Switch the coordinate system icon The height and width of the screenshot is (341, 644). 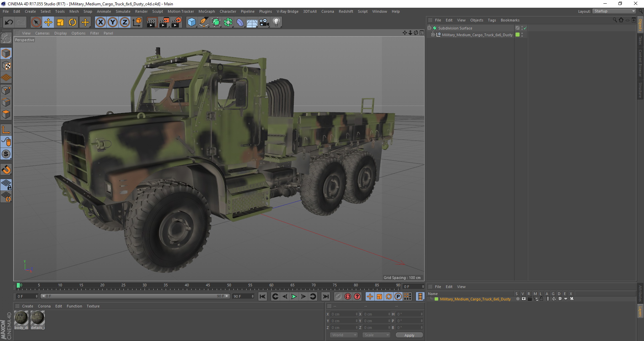pyautogui.click(x=137, y=22)
